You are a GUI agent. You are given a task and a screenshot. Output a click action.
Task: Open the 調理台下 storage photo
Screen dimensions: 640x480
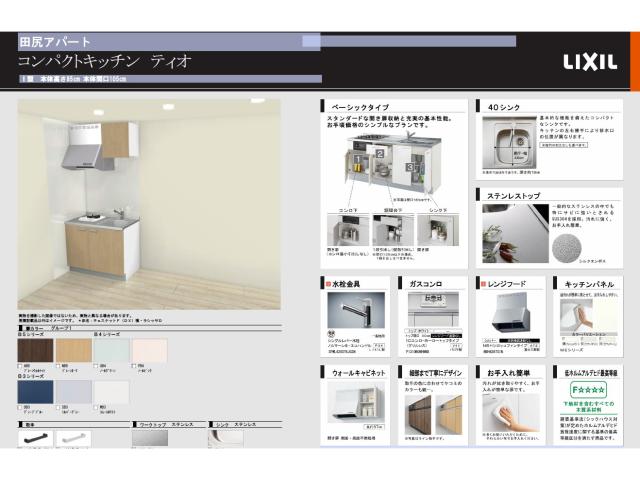pyautogui.click(x=393, y=230)
